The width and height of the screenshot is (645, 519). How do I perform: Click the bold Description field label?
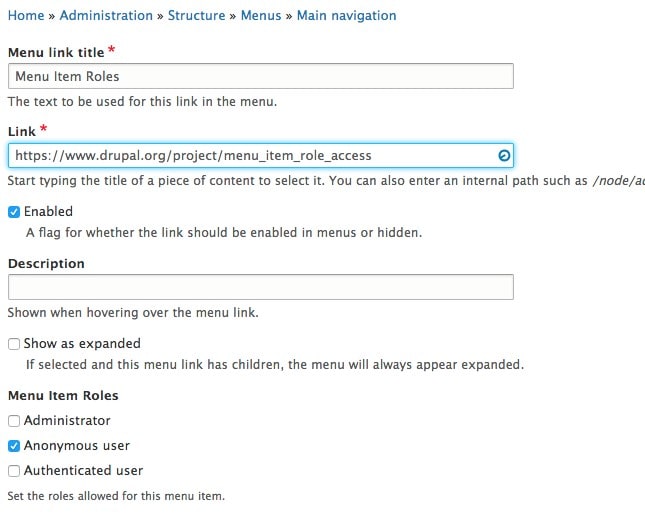pyautogui.click(x=46, y=264)
